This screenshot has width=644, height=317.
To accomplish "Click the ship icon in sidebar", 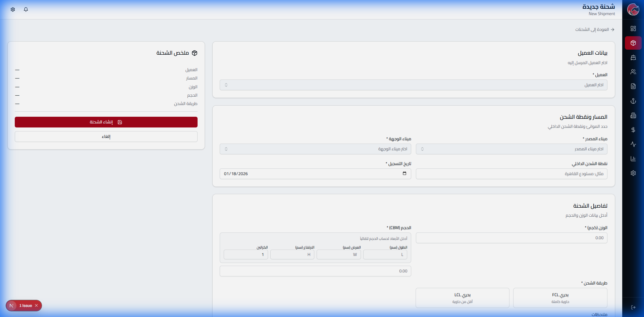I will (633, 58).
